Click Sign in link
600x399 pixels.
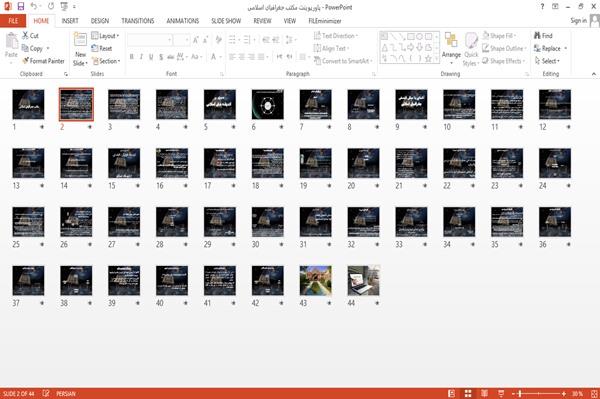[578, 21]
